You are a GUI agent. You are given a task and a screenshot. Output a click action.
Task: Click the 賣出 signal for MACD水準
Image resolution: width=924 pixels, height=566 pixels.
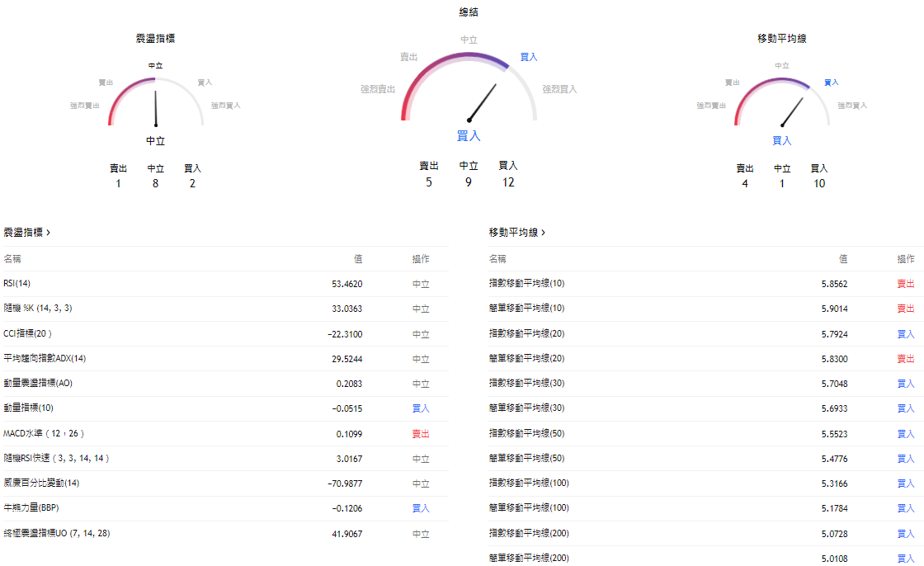420,433
